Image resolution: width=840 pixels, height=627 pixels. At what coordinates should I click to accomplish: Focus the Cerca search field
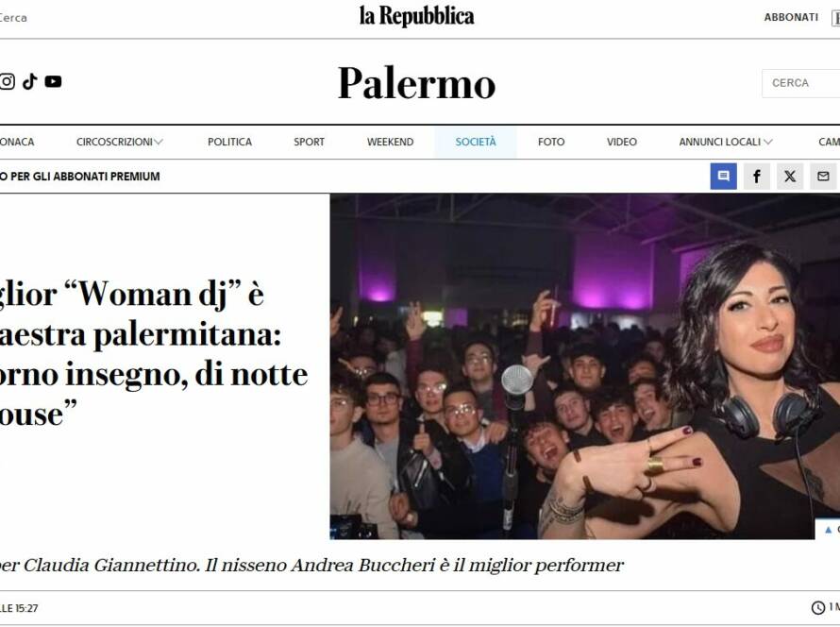pyautogui.click(x=801, y=83)
